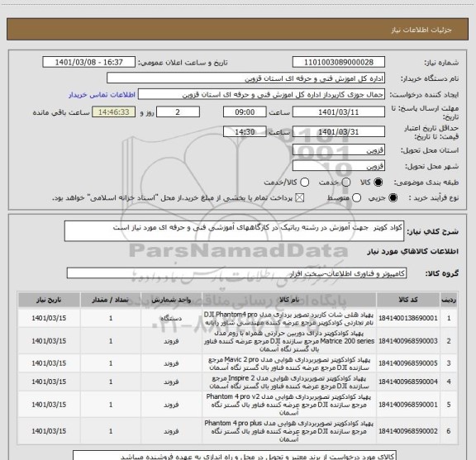
Task: Click the remaining time counter 14:46:33
Action: [x=114, y=112]
